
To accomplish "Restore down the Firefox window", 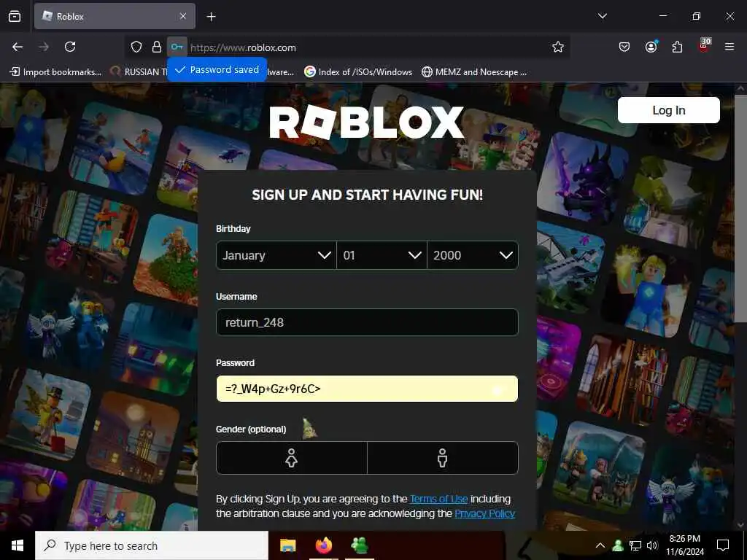I will pos(696,16).
